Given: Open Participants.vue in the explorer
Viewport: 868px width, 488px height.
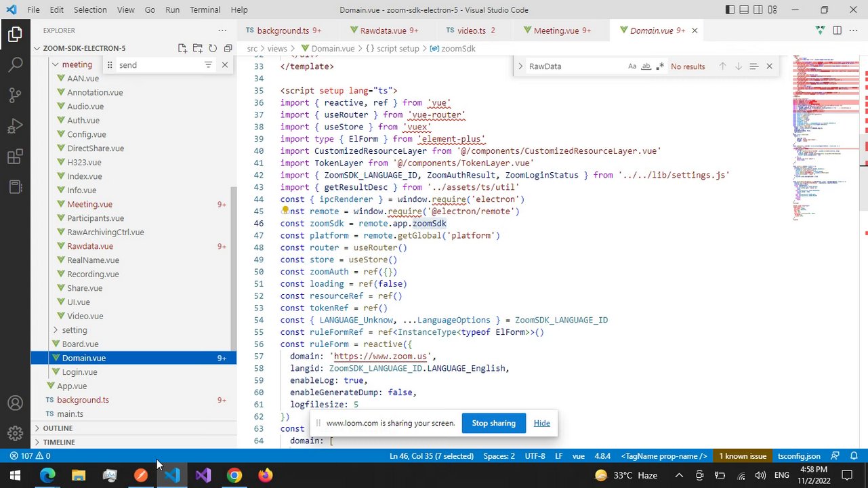Looking at the screenshot, I should click(96, 218).
